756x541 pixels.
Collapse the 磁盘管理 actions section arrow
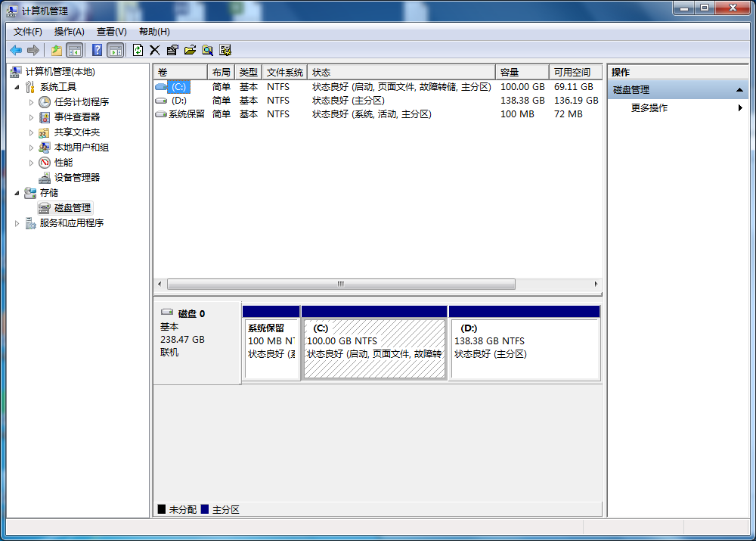coord(739,90)
